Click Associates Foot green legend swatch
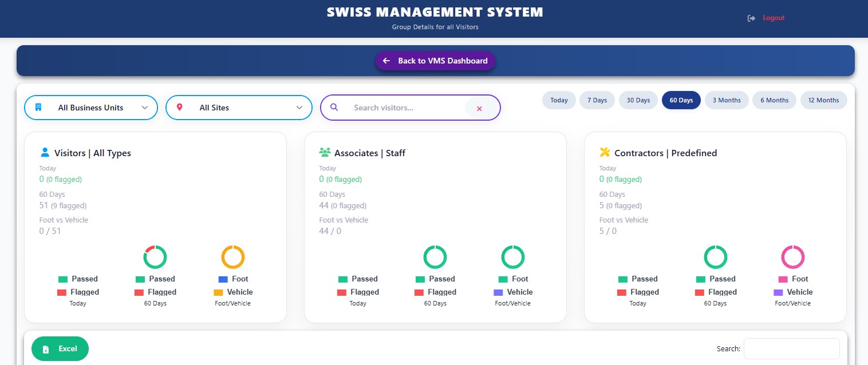Viewport: 868px width, 365px height. 503,279
